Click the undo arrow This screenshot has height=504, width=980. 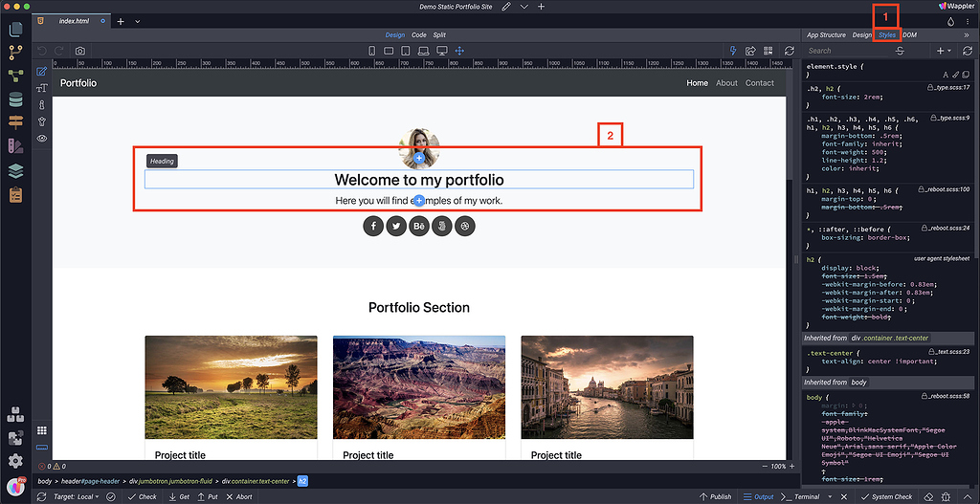pyautogui.click(x=42, y=51)
